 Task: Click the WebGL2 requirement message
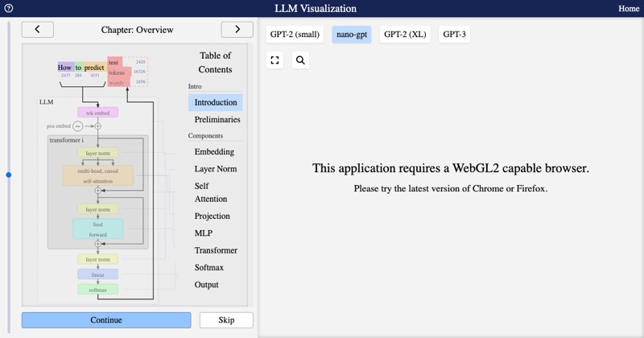point(451,168)
